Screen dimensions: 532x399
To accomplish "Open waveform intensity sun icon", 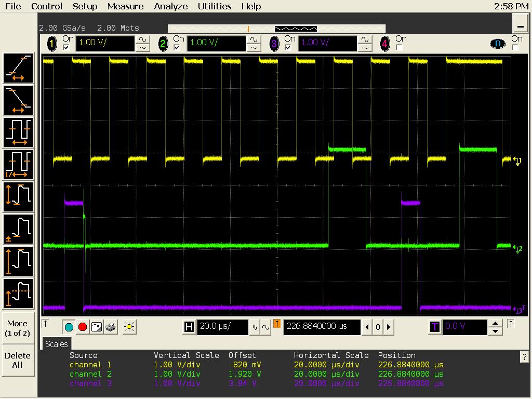I will coord(129,327).
